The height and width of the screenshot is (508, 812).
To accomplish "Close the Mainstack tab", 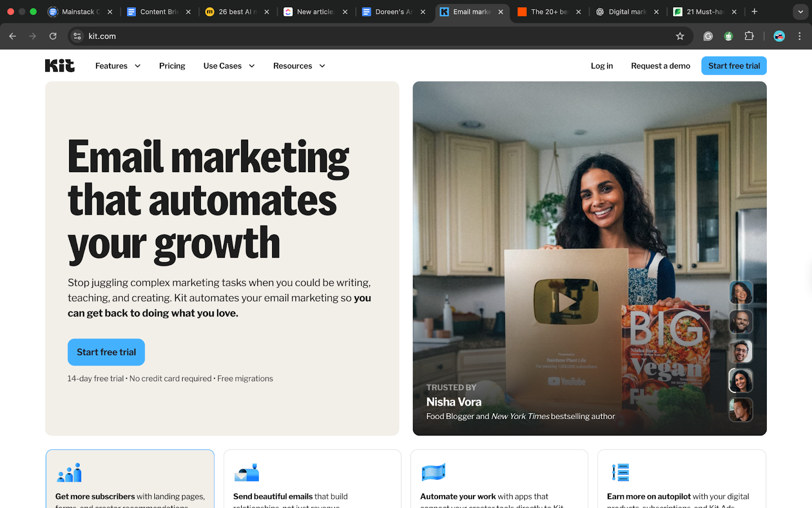I will 110,12.
